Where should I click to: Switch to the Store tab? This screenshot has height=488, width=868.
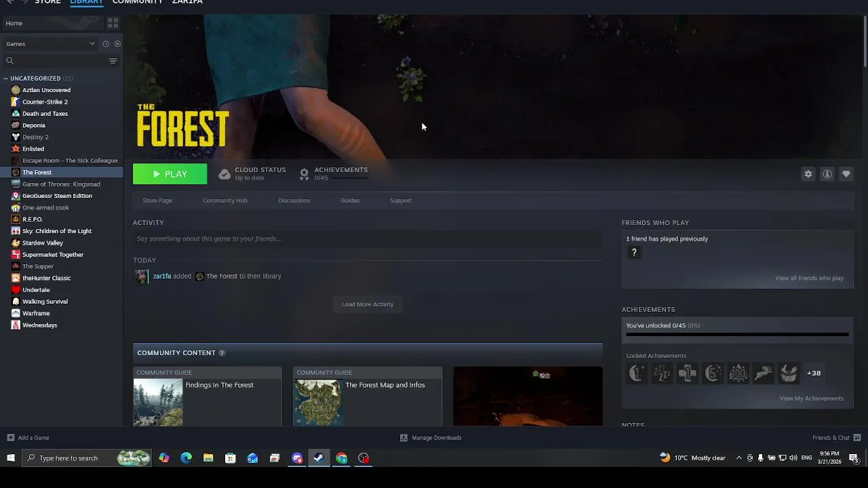[47, 2]
